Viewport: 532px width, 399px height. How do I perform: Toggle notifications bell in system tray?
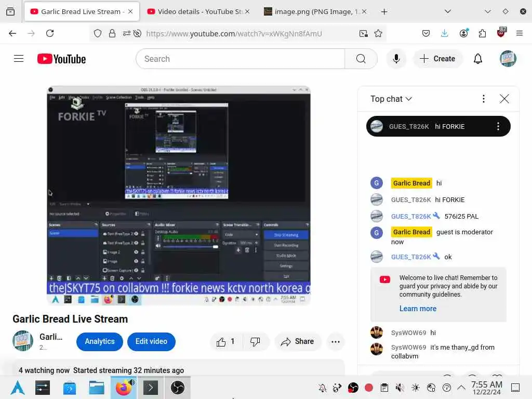pos(322,387)
